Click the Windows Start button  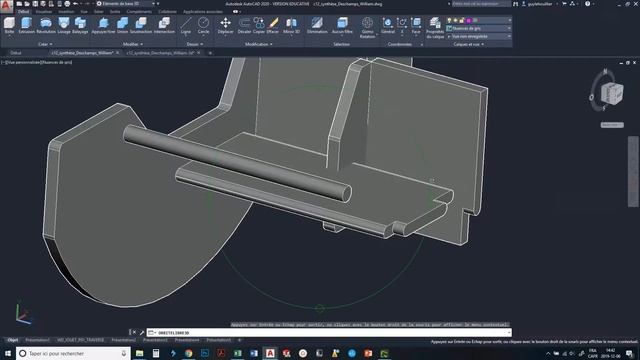tap(8, 353)
